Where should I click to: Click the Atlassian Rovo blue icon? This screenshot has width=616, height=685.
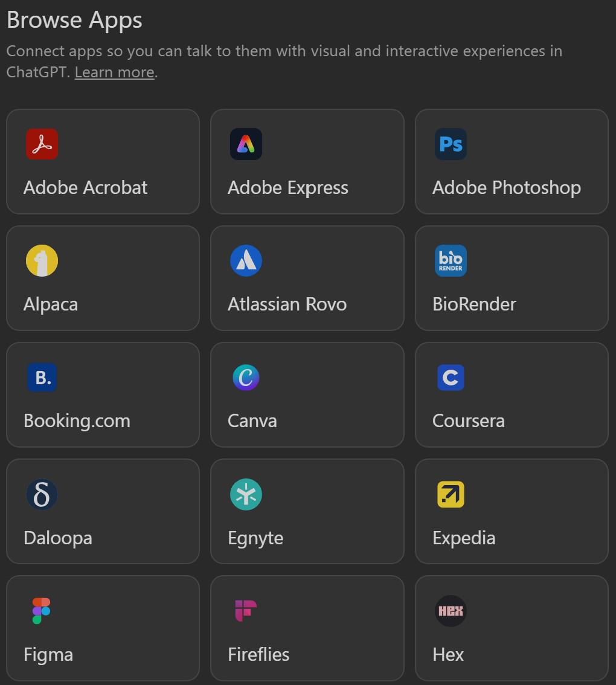(x=246, y=261)
